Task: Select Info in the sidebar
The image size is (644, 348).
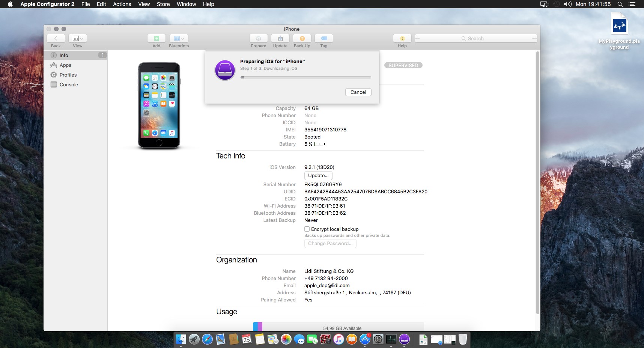Action: point(76,55)
